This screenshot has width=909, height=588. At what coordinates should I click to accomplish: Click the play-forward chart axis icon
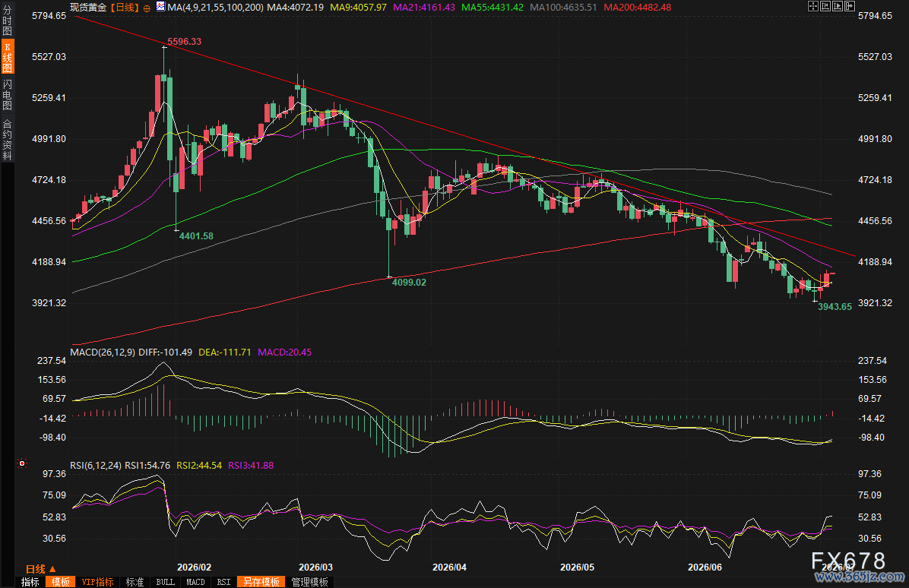838,6
